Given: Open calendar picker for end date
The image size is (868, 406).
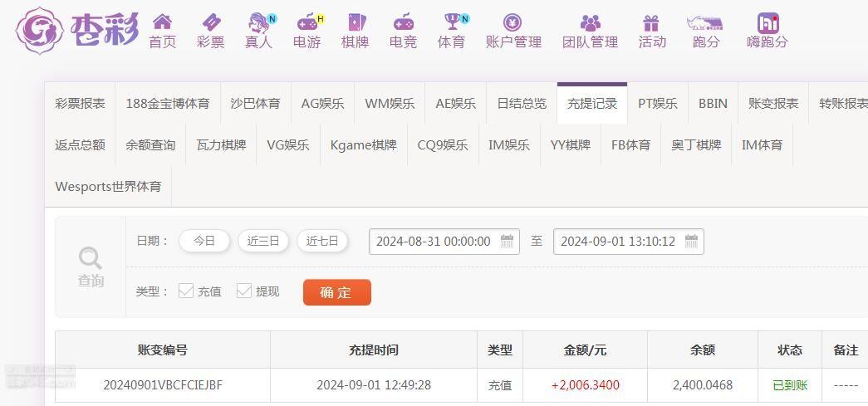Looking at the screenshot, I should click(691, 241).
